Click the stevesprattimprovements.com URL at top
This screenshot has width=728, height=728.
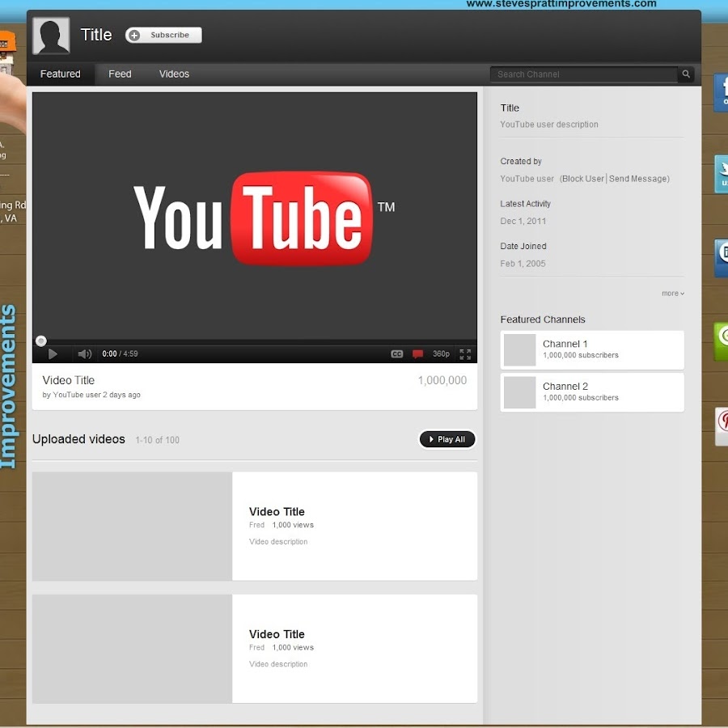(561, 4)
